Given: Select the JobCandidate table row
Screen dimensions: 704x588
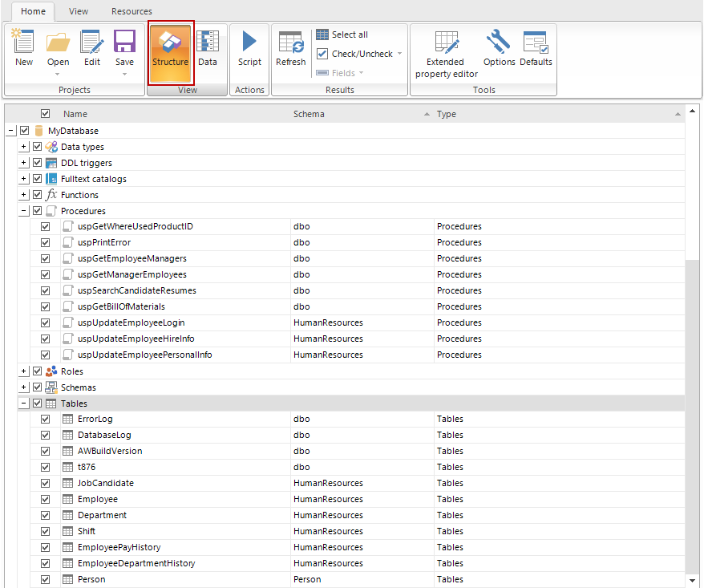Looking at the screenshot, I should point(106,483).
